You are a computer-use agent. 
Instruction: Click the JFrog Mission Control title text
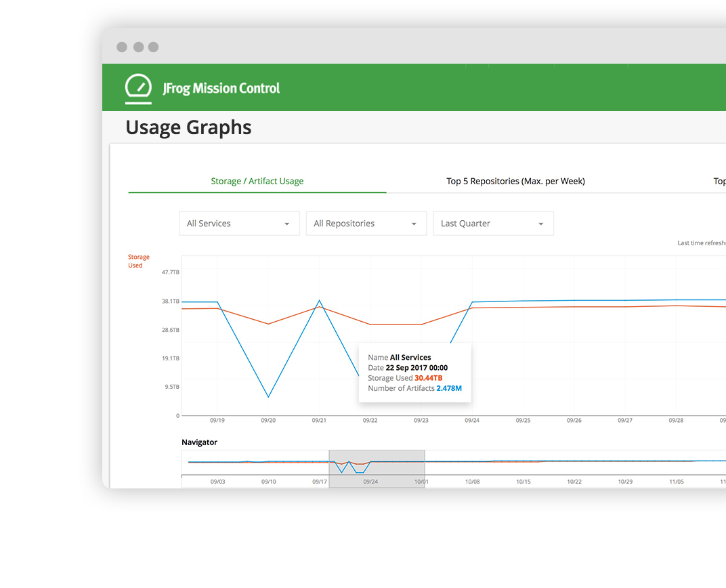point(221,88)
